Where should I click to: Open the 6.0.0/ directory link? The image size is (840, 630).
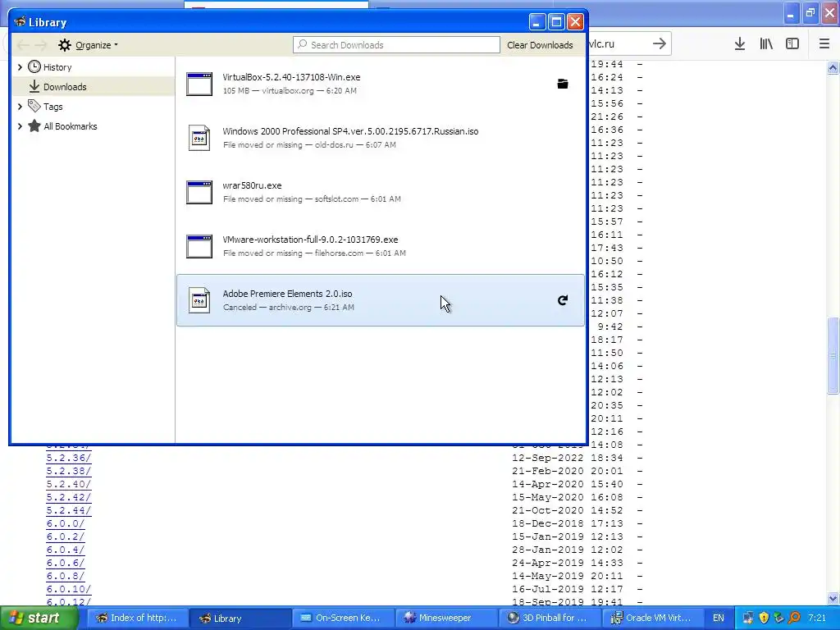coord(66,523)
